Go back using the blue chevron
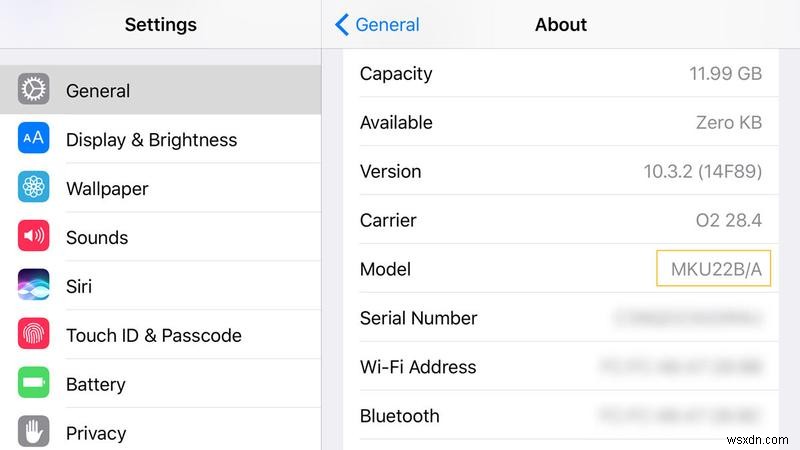The width and height of the screenshot is (800, 450). pos(343,25)
